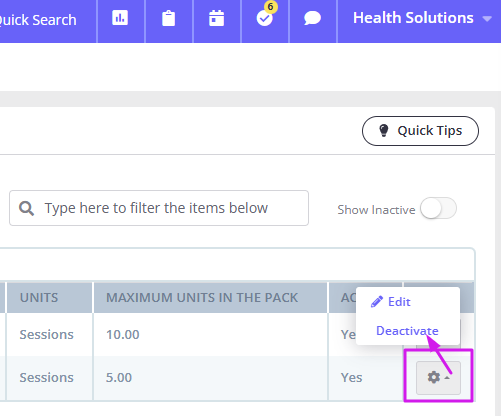Choose Deactivate from the actions menu

point(407,331)
